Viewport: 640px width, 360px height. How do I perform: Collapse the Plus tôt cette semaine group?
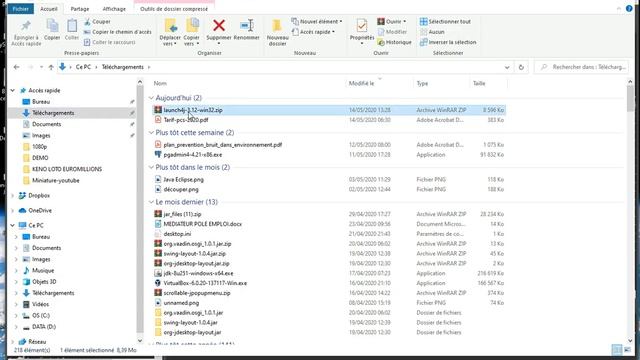coord(151,133)
